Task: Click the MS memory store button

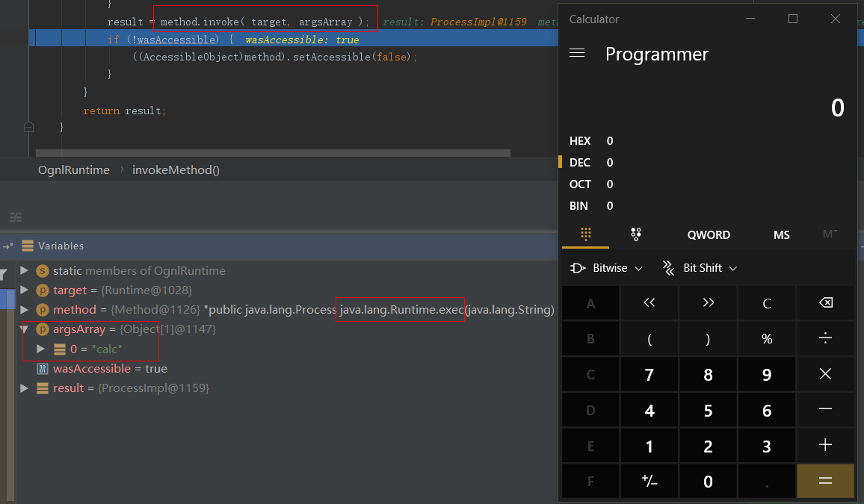Action: click(x=782, y=234)
